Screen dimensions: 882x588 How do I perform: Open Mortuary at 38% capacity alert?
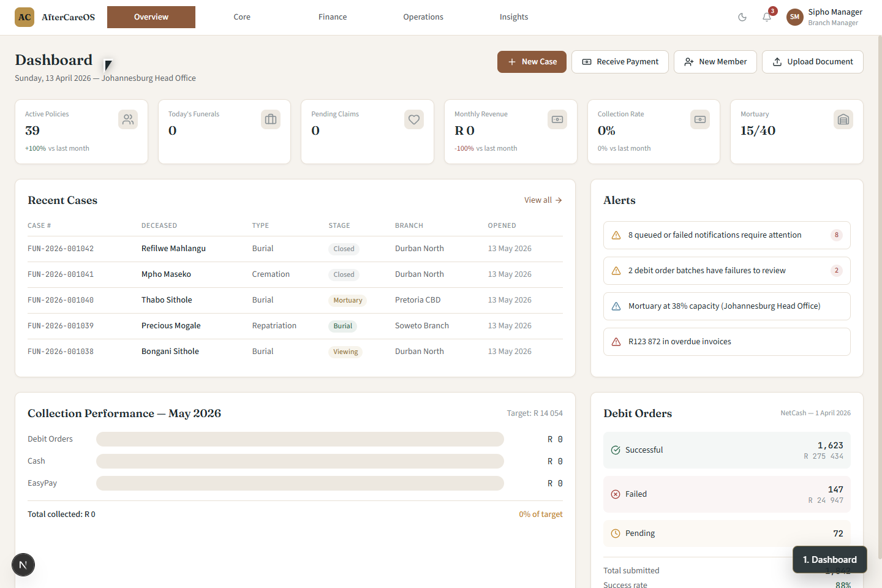[727, 306]
